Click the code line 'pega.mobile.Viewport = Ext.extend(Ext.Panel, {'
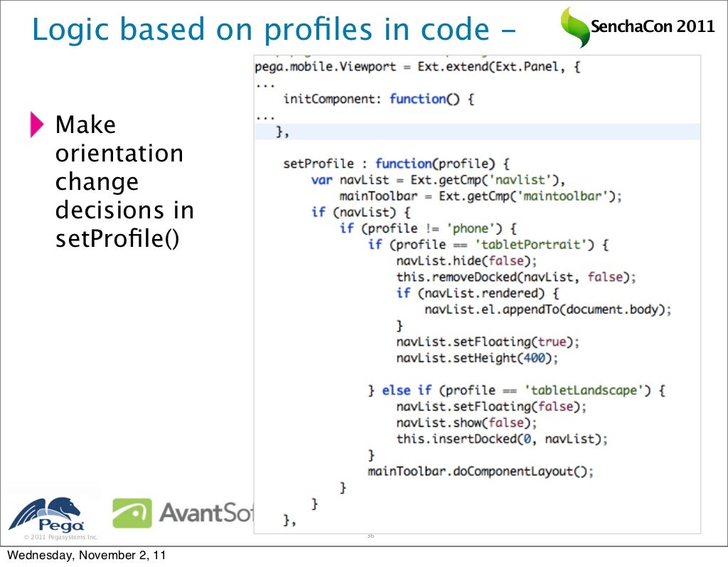Image resolution: width=728 pixels, height=567 pixels. coord(417,67)
